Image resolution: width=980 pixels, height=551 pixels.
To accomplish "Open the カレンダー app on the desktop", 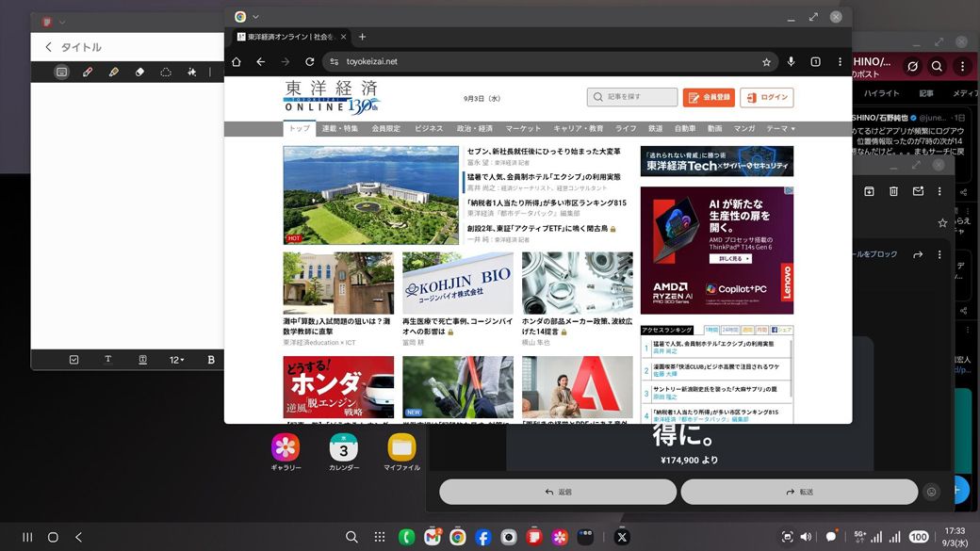I will pyautogui.click(x=344, y=452).
